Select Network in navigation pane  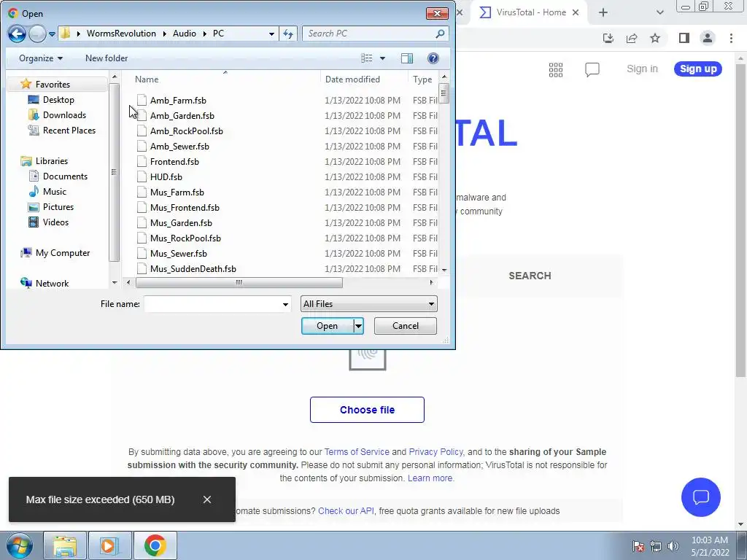click(52, 284)
